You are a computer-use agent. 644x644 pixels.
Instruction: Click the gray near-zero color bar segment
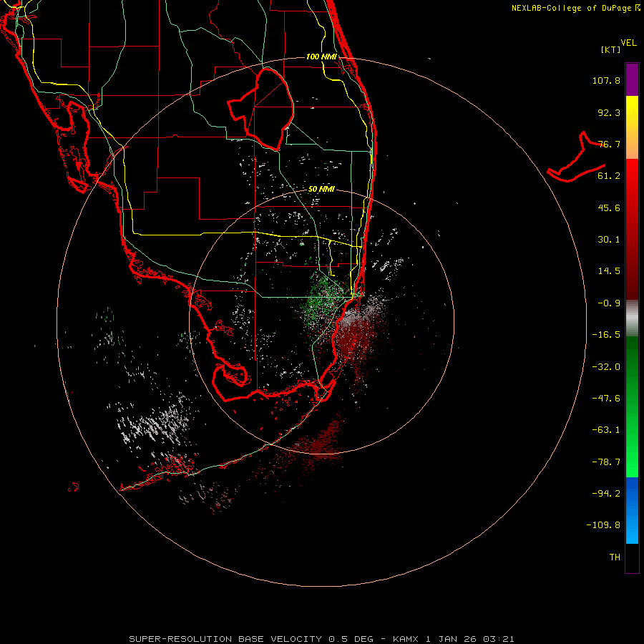pos(632,318)
